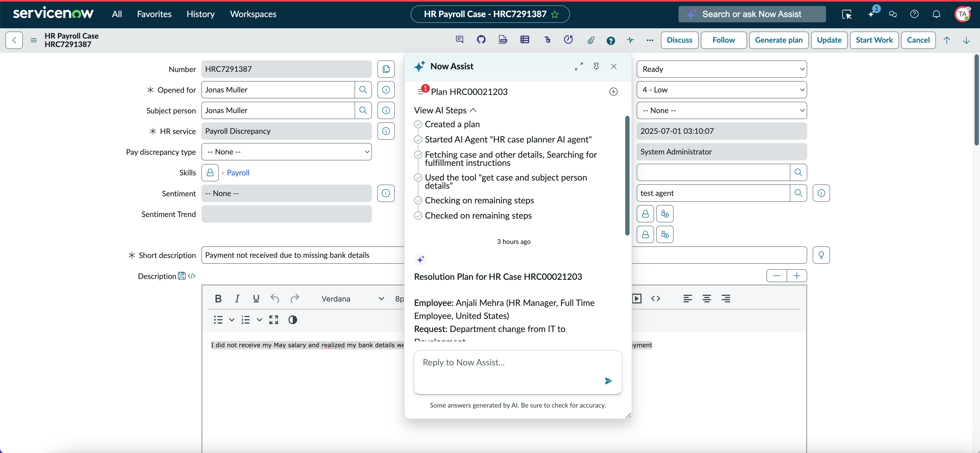
Task: Open the History menu
Action: point(201,14)
